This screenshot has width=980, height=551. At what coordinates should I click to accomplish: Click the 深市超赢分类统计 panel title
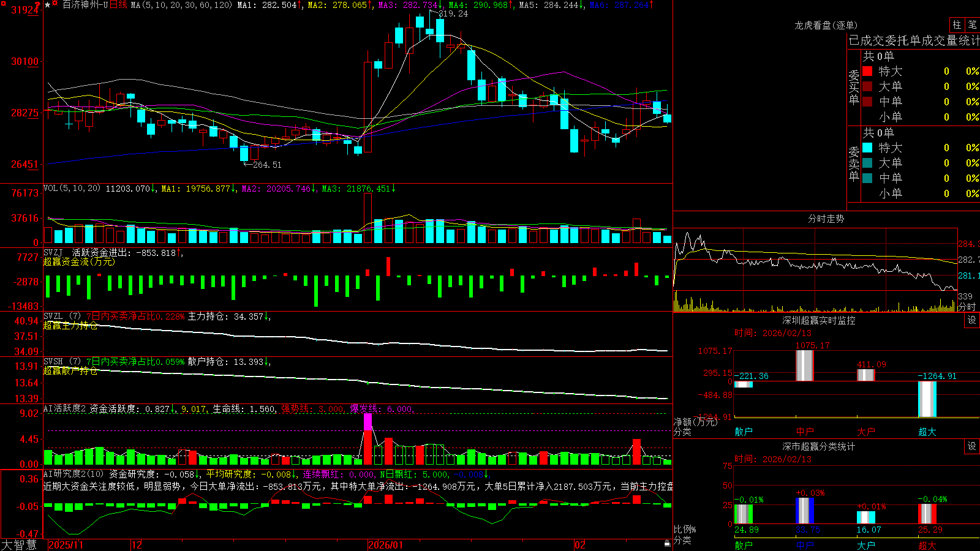coord(819,446)
